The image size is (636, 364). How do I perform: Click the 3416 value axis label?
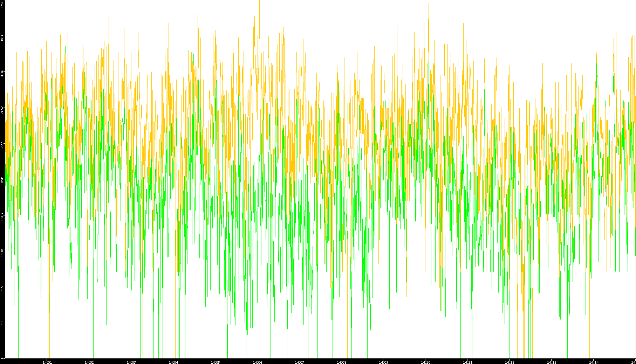(x=2, y=38)
